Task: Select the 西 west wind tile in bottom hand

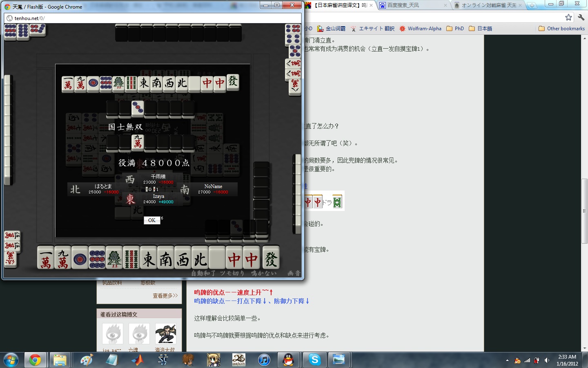Action: (183, 258)
